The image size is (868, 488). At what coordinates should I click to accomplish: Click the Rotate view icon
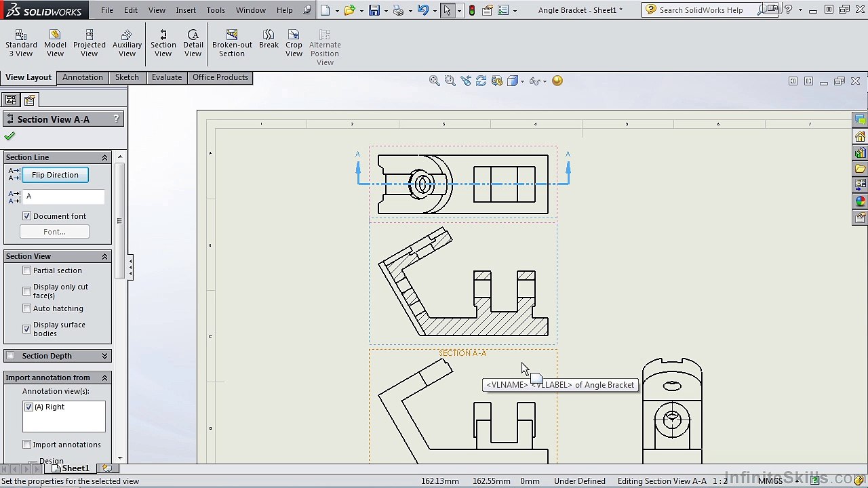click(x=481, y=81)
